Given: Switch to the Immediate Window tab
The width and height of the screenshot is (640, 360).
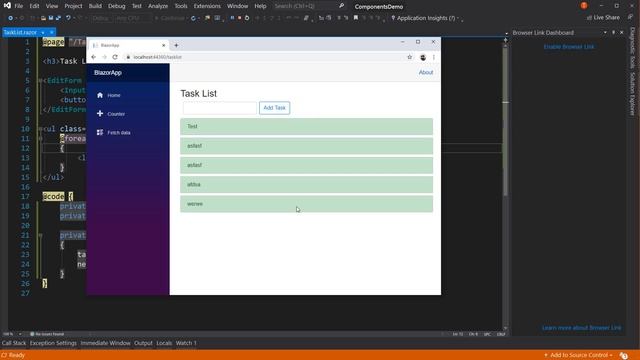Looking at the screenshot, I should click(105, 343).
